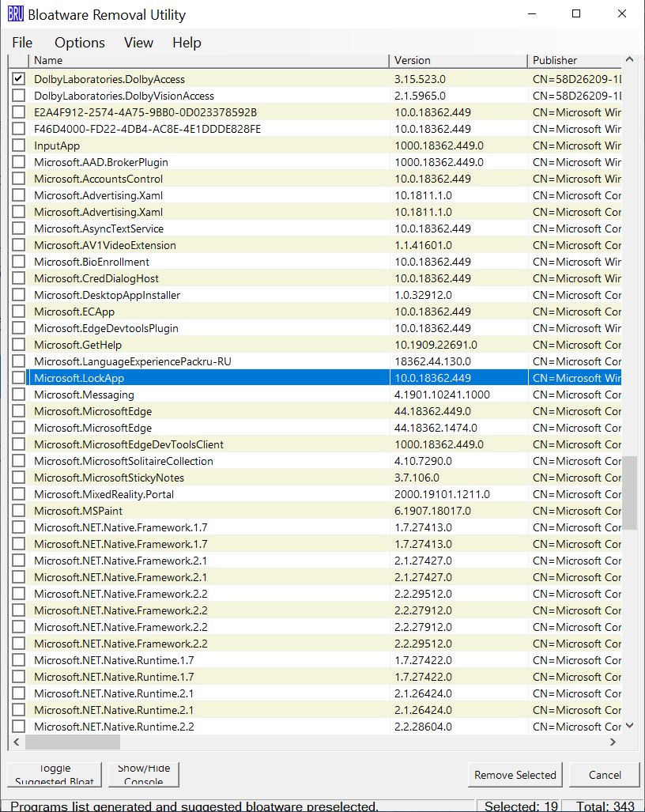Select the Microsoft.CredDialogHost row

(315, 278)
